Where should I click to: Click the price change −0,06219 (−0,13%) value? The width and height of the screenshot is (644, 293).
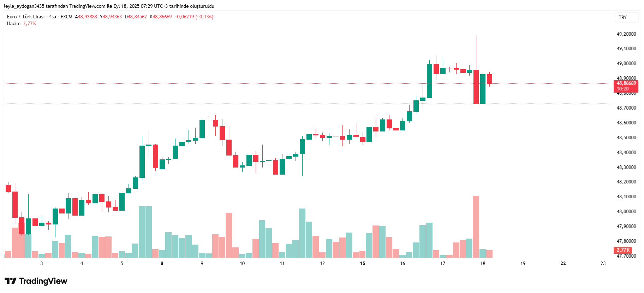pyautogui.click(x=194, y=17)
